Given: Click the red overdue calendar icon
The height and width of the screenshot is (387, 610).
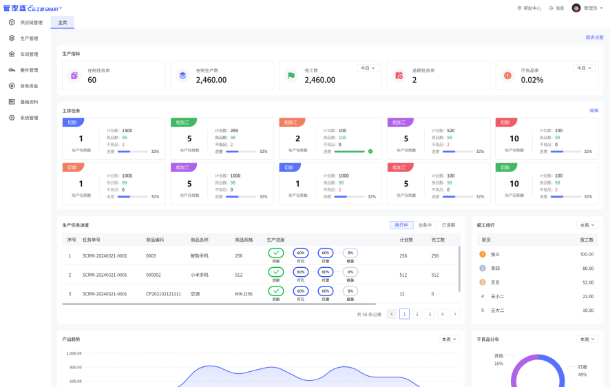Looking at the screenshot, I should (x=399, y=75).
